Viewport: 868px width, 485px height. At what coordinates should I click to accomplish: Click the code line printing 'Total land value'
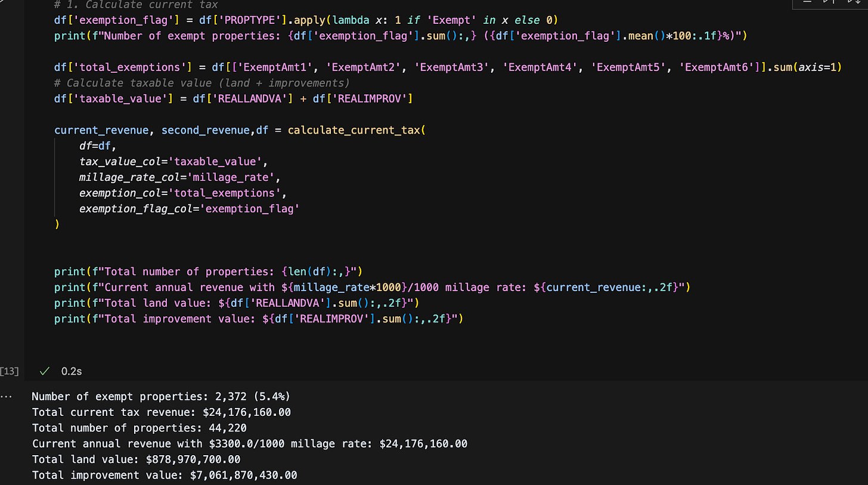pos(237,303)
